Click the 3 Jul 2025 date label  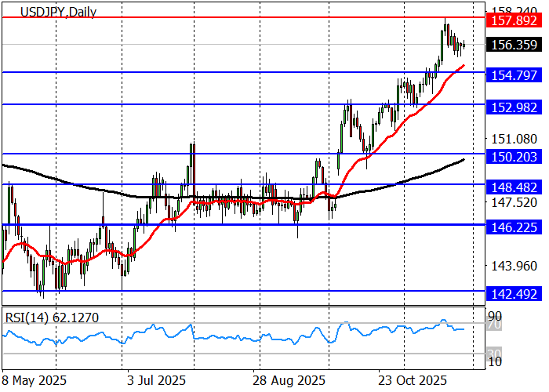(156, 380)
